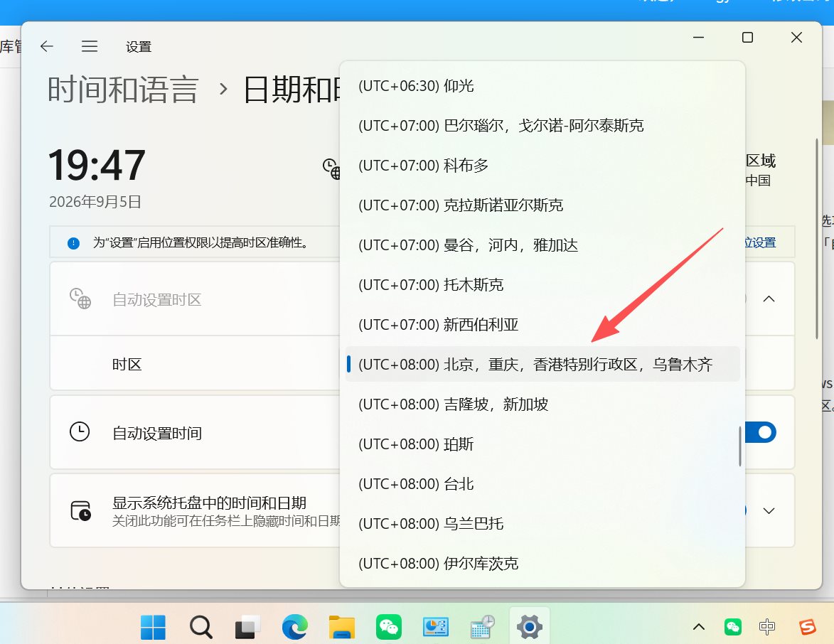The width and height of the screenshot is (834, 644).
Task: Click the 自动设置时间 row label
Action: coord(157,434)
